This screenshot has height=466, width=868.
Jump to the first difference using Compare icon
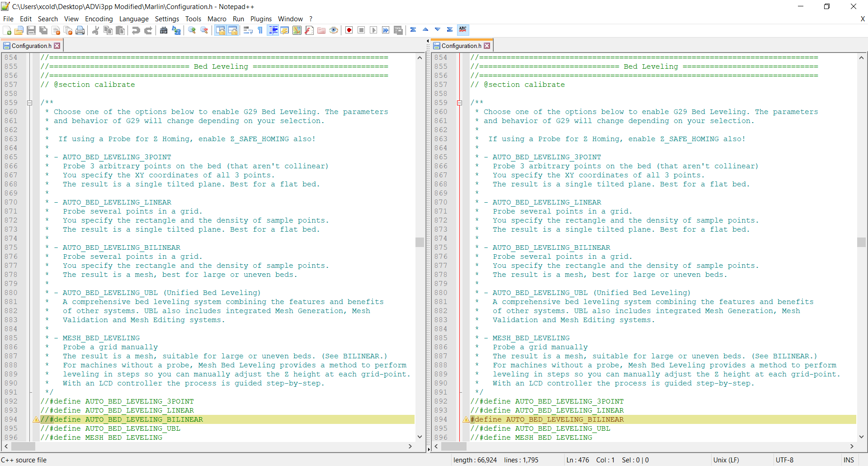coord(413,30)
